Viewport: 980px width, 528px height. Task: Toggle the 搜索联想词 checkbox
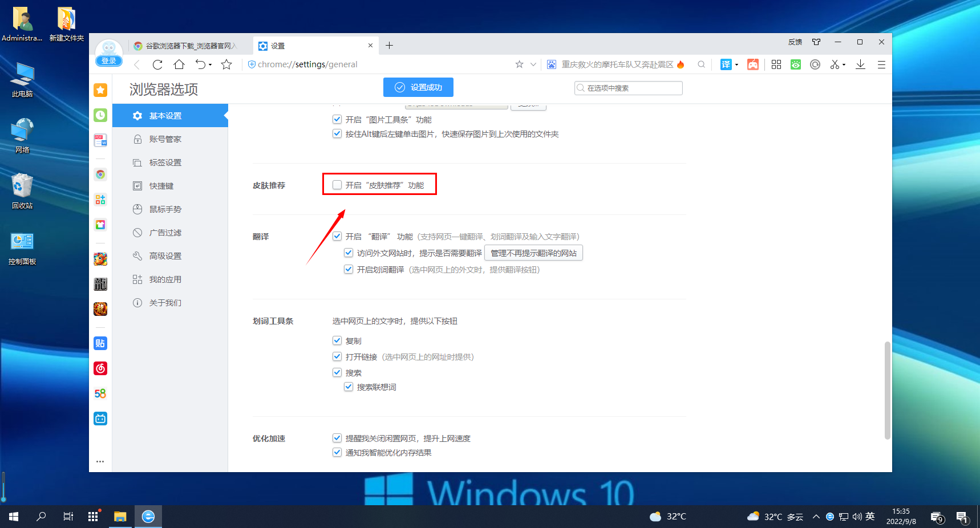[349, 387]
